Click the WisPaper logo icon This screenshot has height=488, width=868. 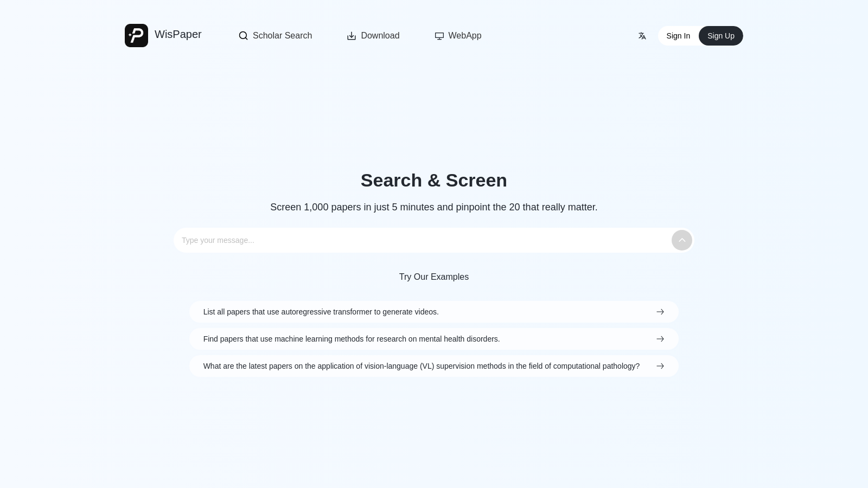[136, 35]
